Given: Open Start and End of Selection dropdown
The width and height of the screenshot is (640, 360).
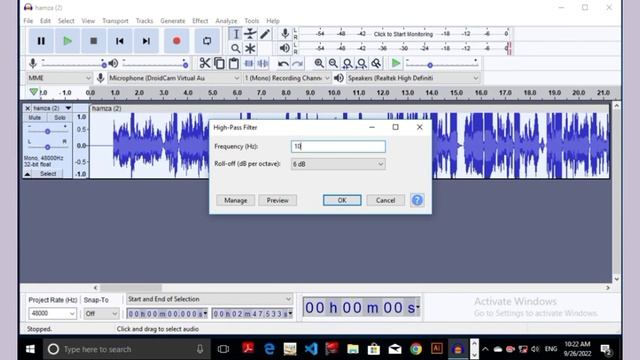Looking at the screenshot, I should pos(209,299).
